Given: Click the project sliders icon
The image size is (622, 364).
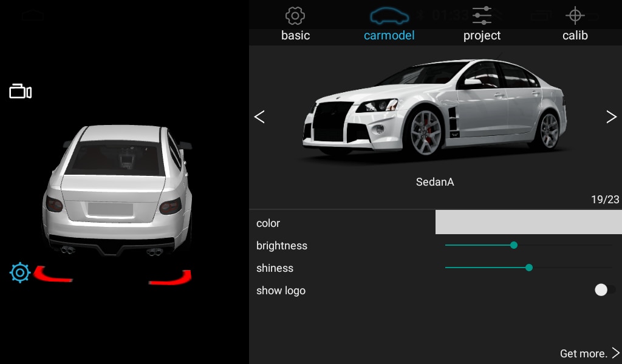Looking at the screenshot, I should [482, 16].
